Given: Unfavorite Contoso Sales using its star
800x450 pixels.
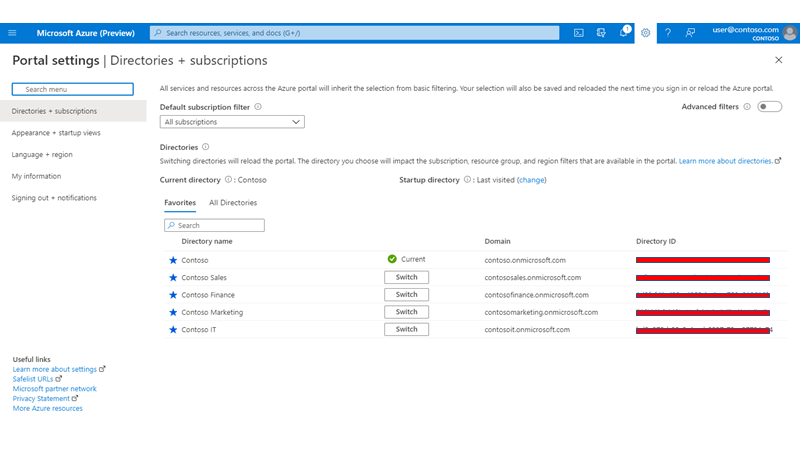Looking at the screenshot, I should coord(173,277).
